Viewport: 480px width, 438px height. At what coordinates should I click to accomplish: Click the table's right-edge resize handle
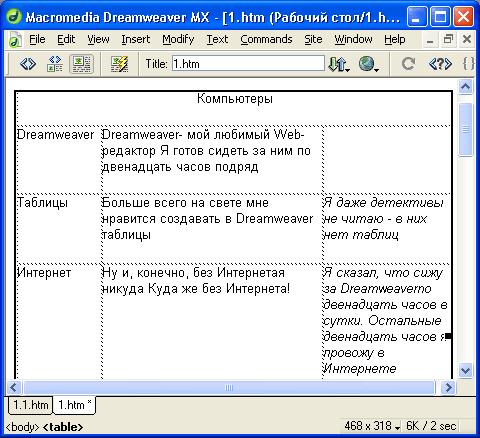[x=449, y=336]
